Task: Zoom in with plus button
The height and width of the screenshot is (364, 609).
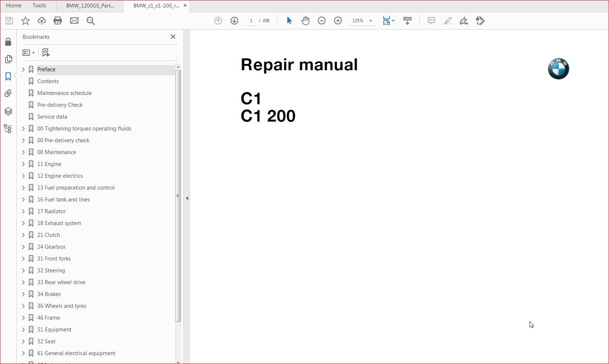Action: pyautogui.click(x=338, y=21)
